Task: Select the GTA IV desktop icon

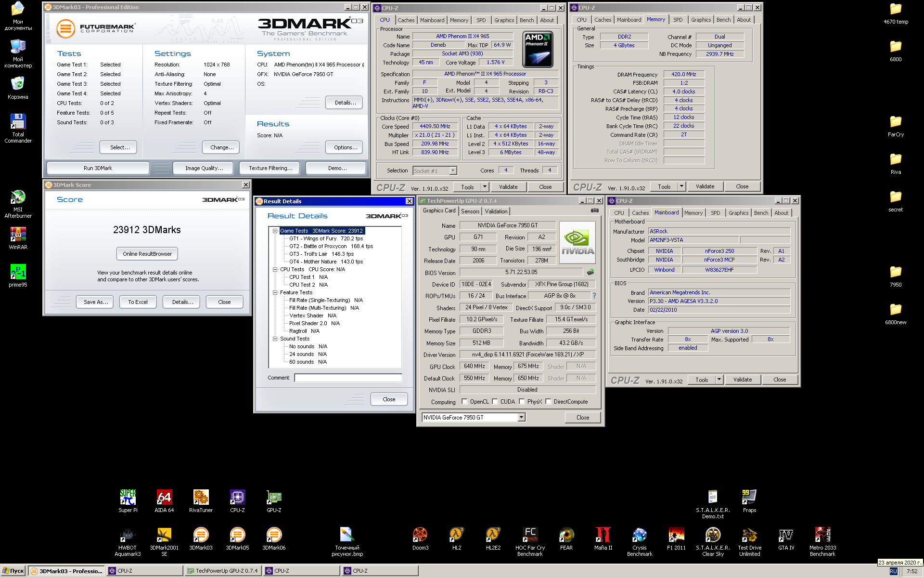Action: pos(786,539)
